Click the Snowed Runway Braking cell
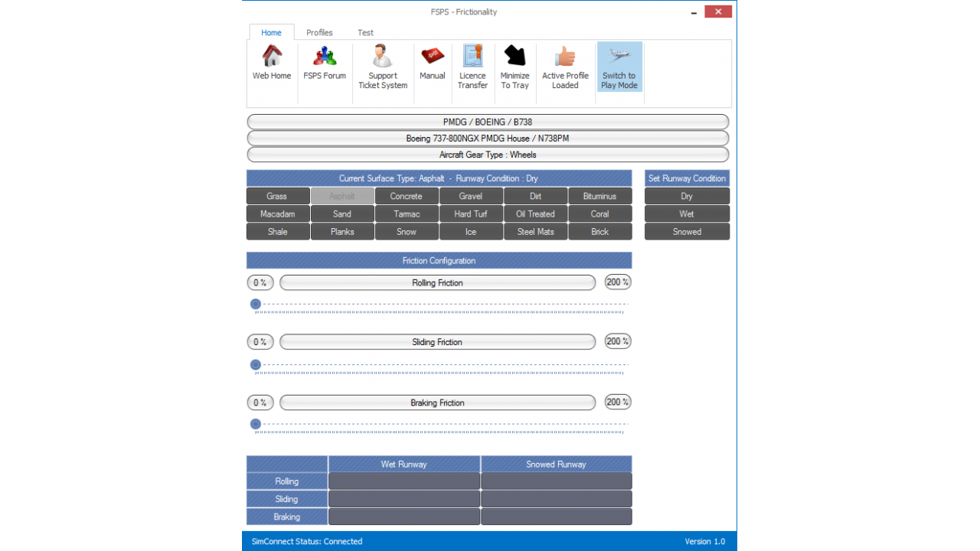The height and width of the screenshot is (551, 980). pos(557,517)
